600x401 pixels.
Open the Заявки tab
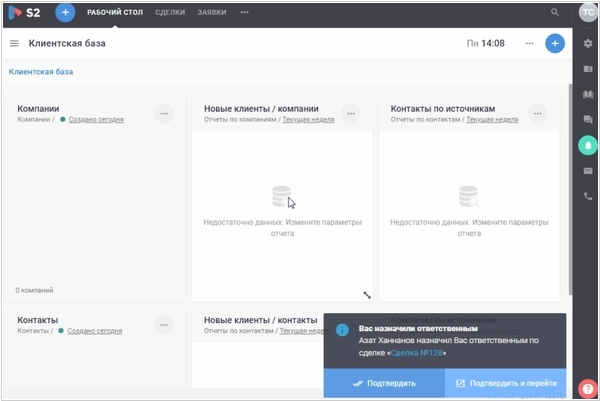point(212,13)
